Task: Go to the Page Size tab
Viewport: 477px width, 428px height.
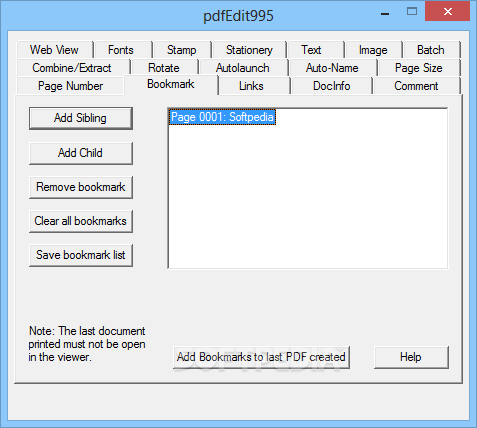Action: point(419,68)
